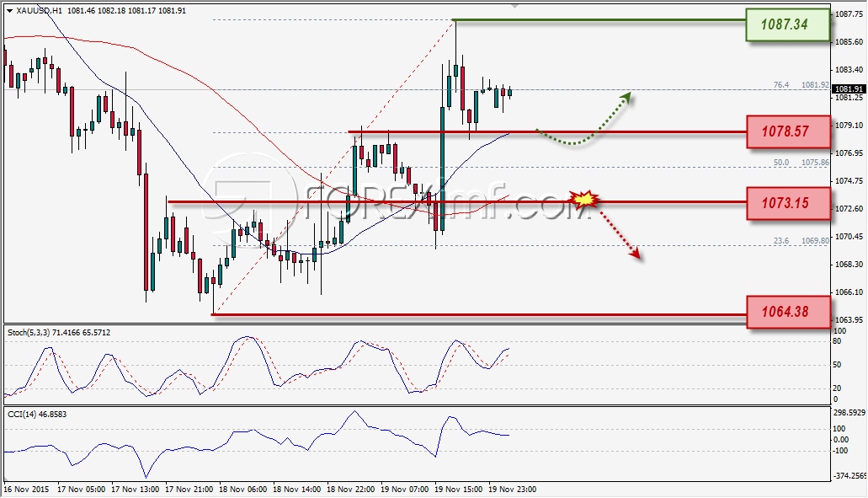868x498 pixels.
Task: Expand the XAUUSD,H1 chart menu arrow
Action: click(x=9, y=11)
